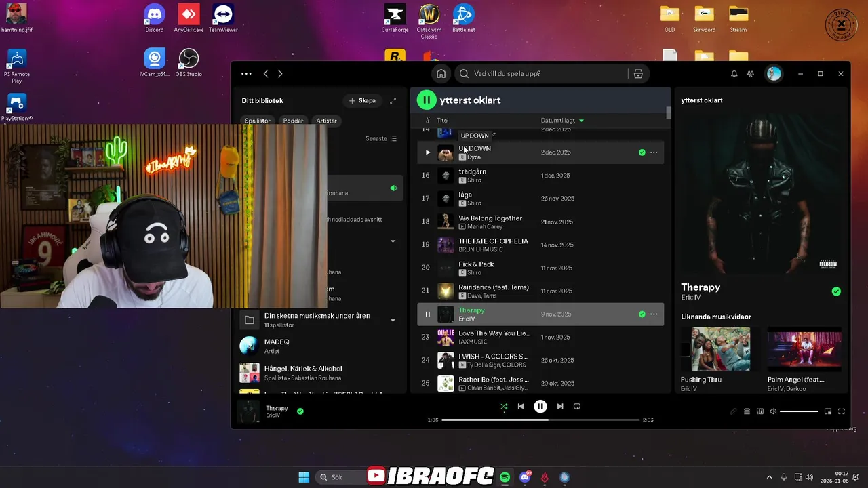Open the Discord desktop shortcut
Image resolution: width=868 pixels, height=488 pixels.
[x=155, y=18]
